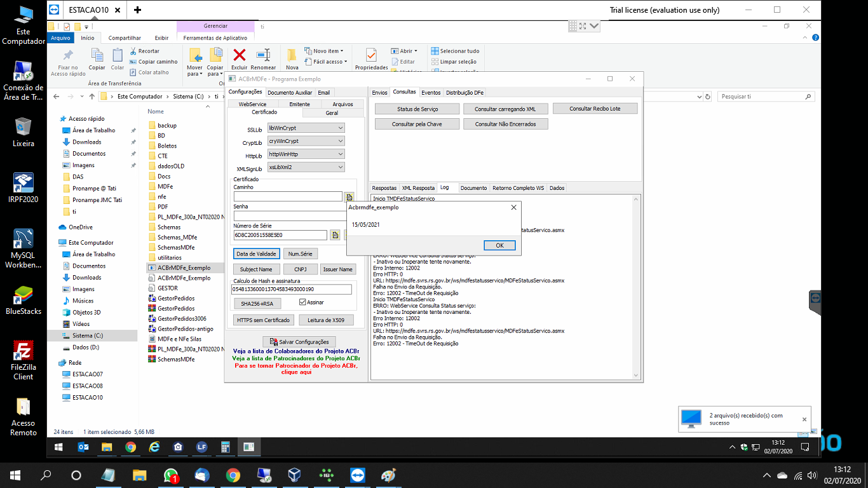Open Outlook in the remote taskbar
The height and width of the screenshot is (488, 868).
83,447
